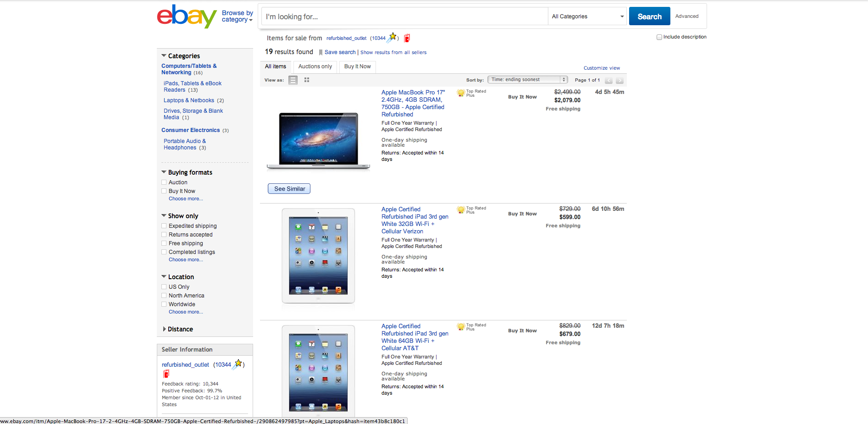Open refurbished_outlet link in Seller Information
The height and width of the screenshot is (424, 868).
(x=185, y=365)
